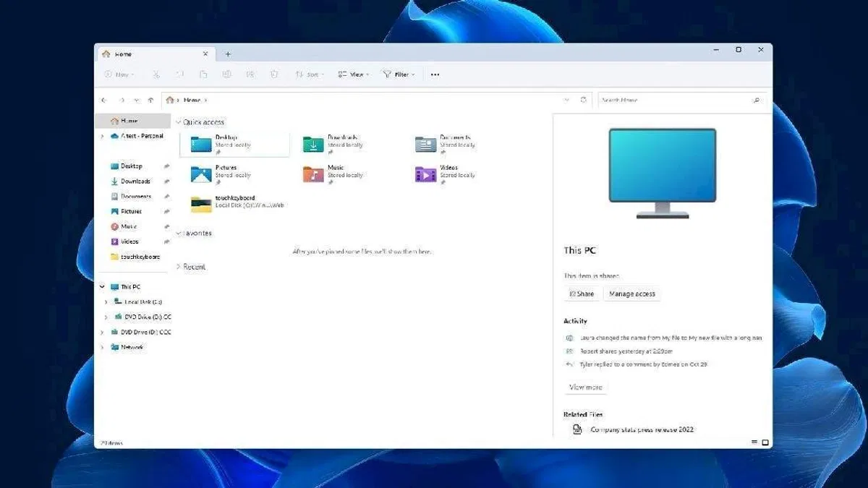The width and height of the screenshot is (868, 488).
Task: Click the Share icon in the toolbar
Action: pyautogui.click(x=250, y=74)
